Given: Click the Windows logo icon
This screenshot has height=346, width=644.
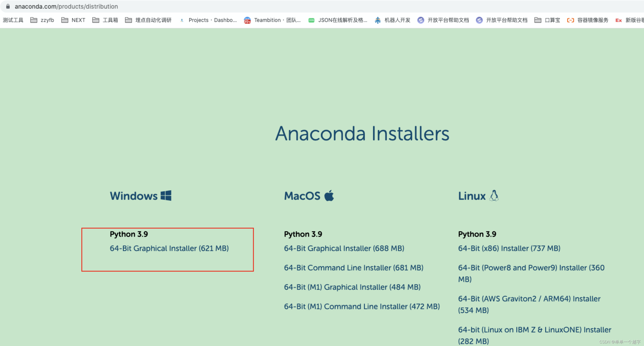Looking at the screenshot, I should 166,195.
